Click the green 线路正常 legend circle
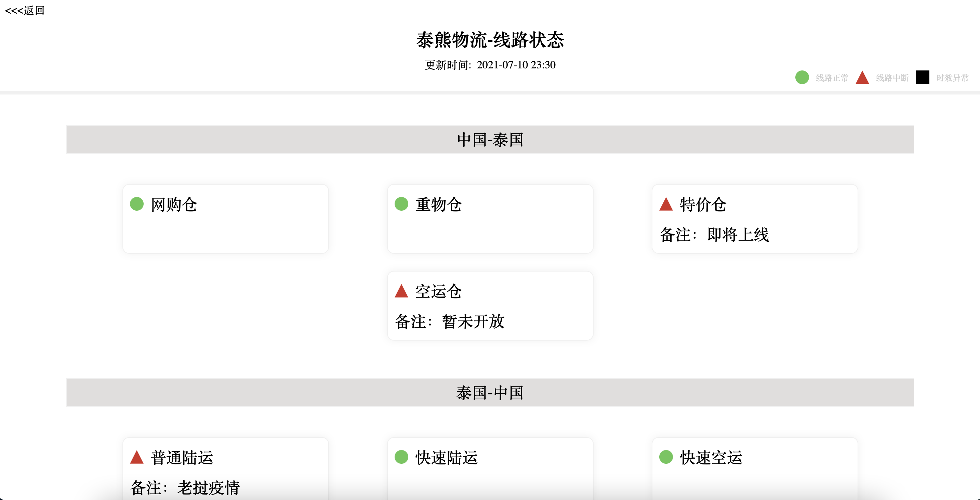The width and height of the screenshot is (980, 500). point(802,78)
